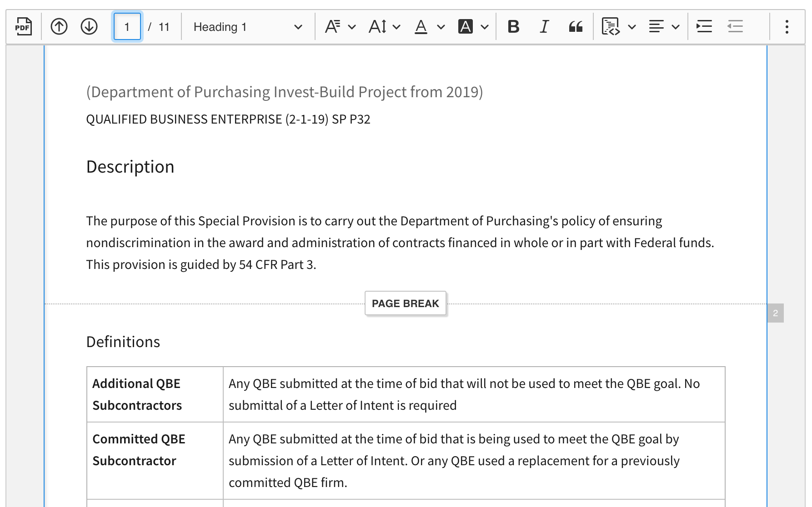Open the more options three-dot menu
Screen dimensions: 812x507
click(x=787, y=27)
